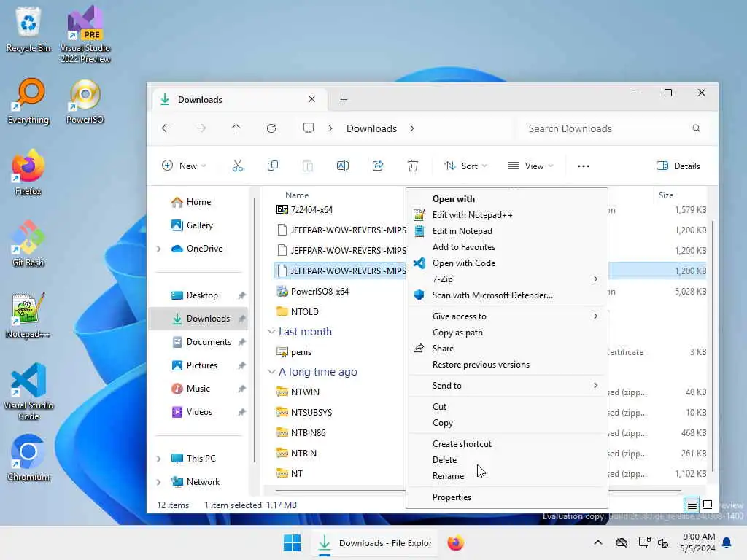Screen dimensions: 747x560
Task: Choose Edit in Notepad
Action: pos(507,231)
